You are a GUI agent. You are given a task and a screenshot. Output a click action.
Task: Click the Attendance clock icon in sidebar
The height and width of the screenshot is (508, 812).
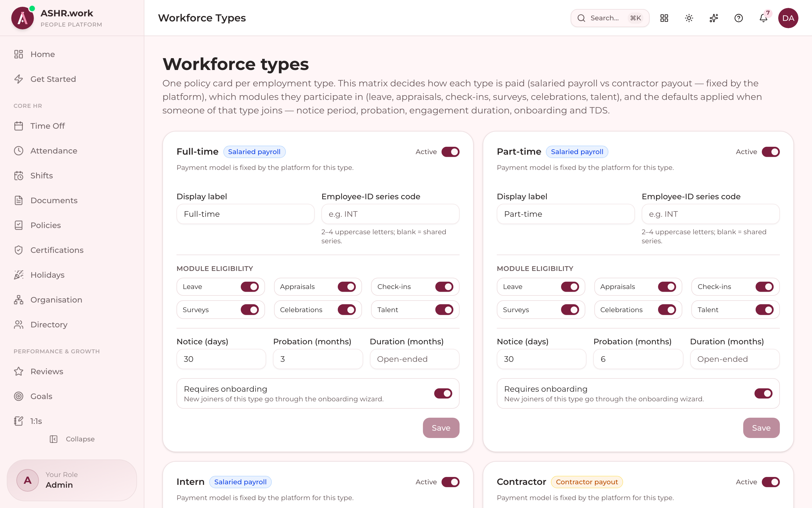click(19, 151)
